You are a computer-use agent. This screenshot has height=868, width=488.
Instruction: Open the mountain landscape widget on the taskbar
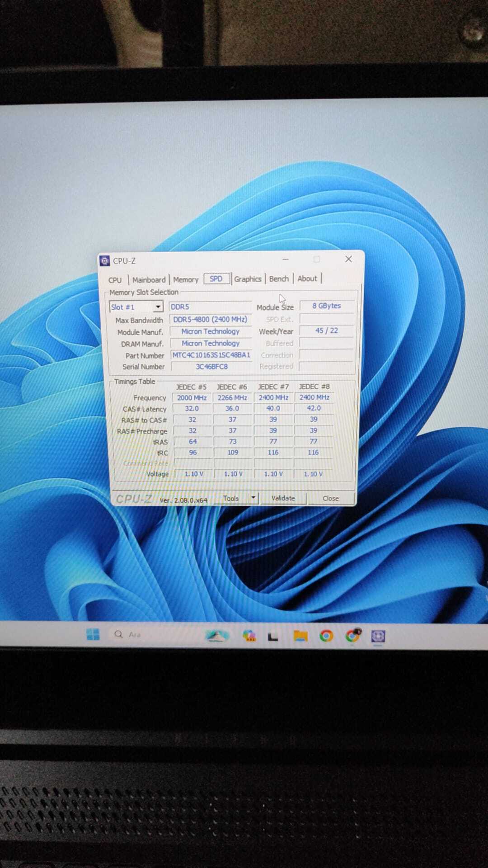pos(217,636)
